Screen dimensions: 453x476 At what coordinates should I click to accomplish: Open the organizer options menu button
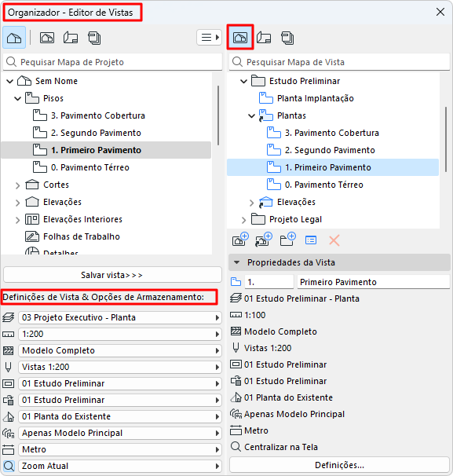(209, 38)
